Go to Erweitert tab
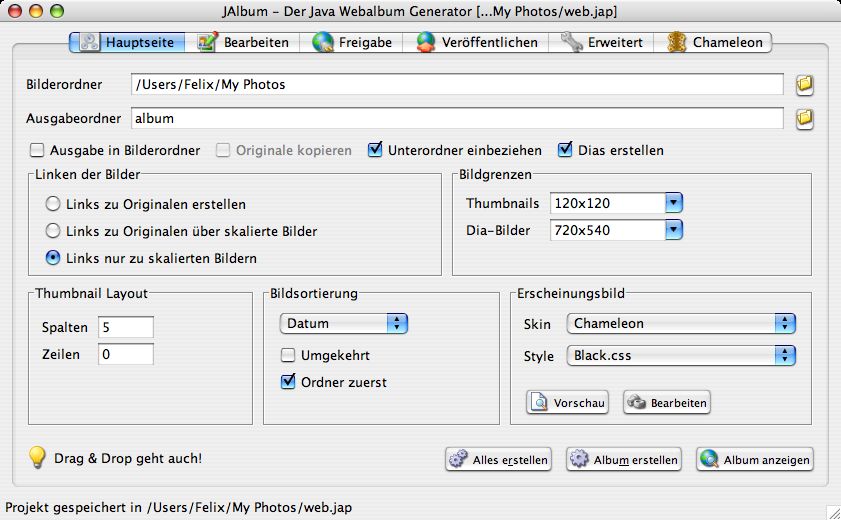Viewport: 841px width, 520px height. coord(601,42)
